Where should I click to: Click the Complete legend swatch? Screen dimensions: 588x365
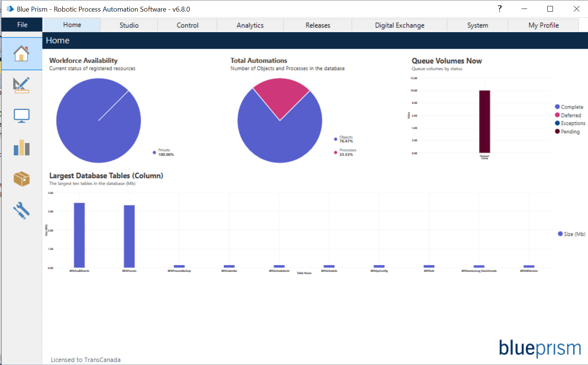(x=557, y=107)
